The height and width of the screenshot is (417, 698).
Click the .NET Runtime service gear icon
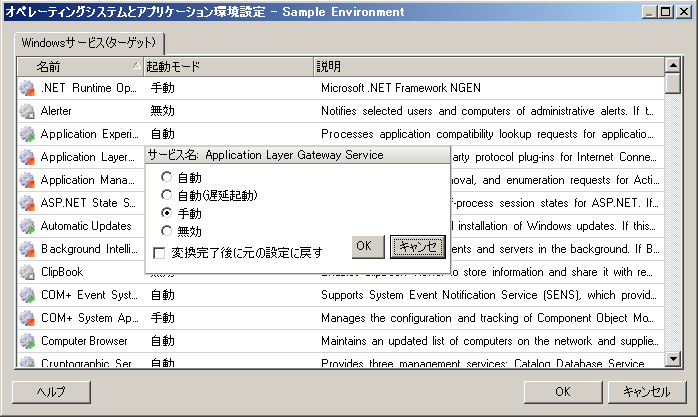tap(27, 88)
